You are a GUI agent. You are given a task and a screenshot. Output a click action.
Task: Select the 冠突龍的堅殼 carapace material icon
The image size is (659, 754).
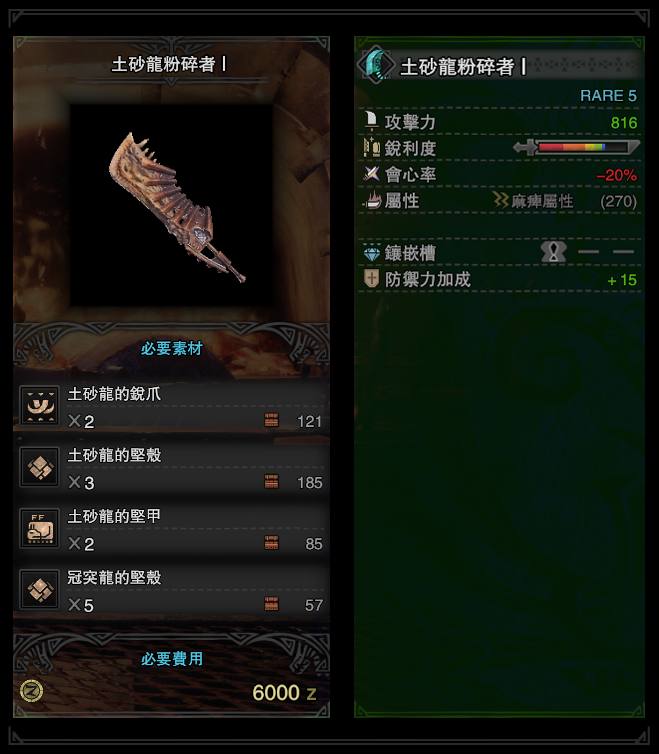pos(40,589)
